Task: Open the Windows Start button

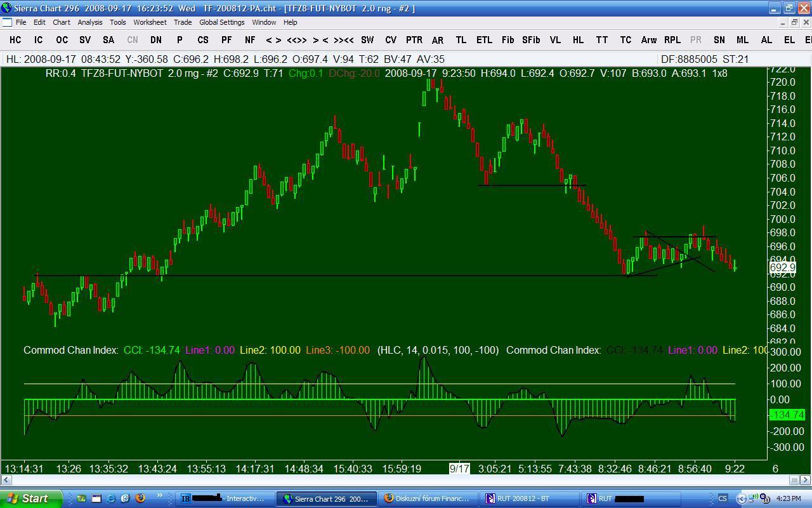Action: click(30, 498)
